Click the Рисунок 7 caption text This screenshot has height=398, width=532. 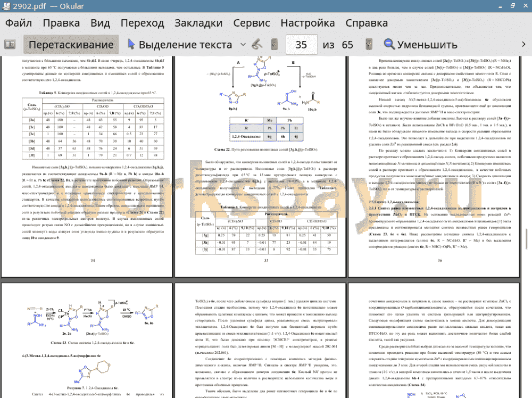tap(93, 388)
